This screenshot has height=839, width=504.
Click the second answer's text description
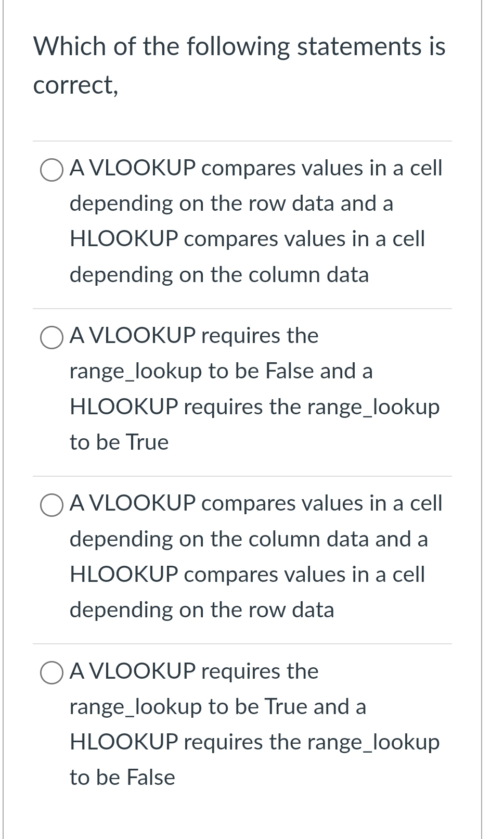(x=250, y=388)
